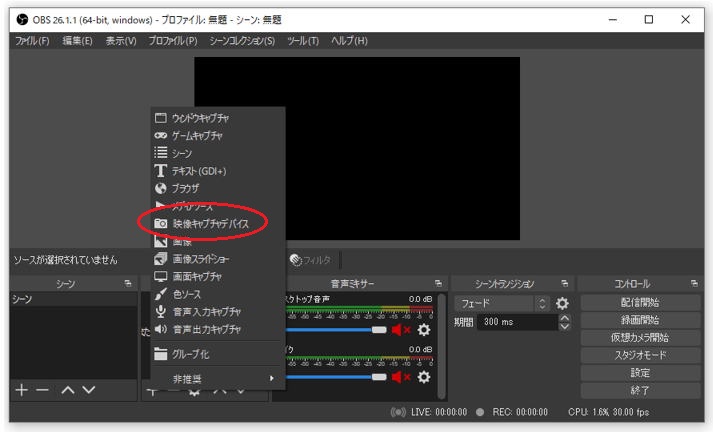Select ウィンドウキャプチャ from the source menu
The image size is (713, 432).
pos(201,118)
